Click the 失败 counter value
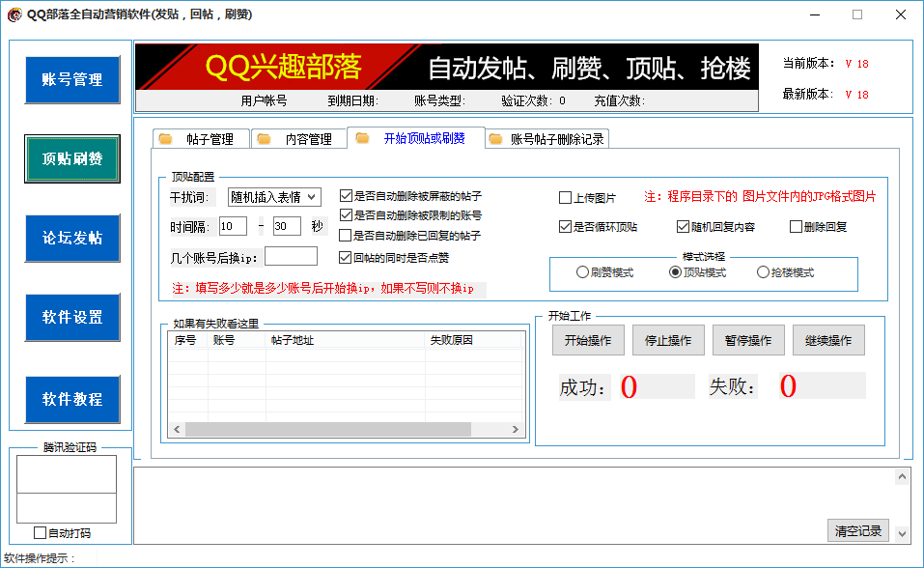The width and height of the screenshot is (924, 568). click(822, 385)
